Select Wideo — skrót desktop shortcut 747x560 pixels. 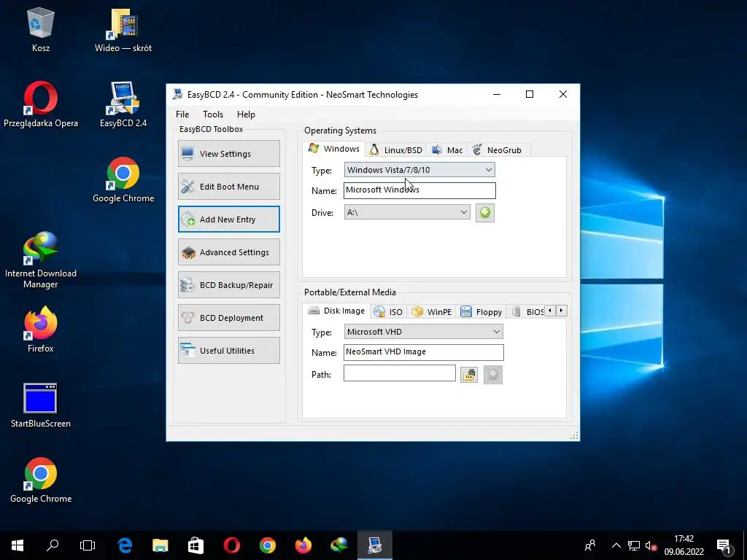pyautogui.click(x=123, y=29)
